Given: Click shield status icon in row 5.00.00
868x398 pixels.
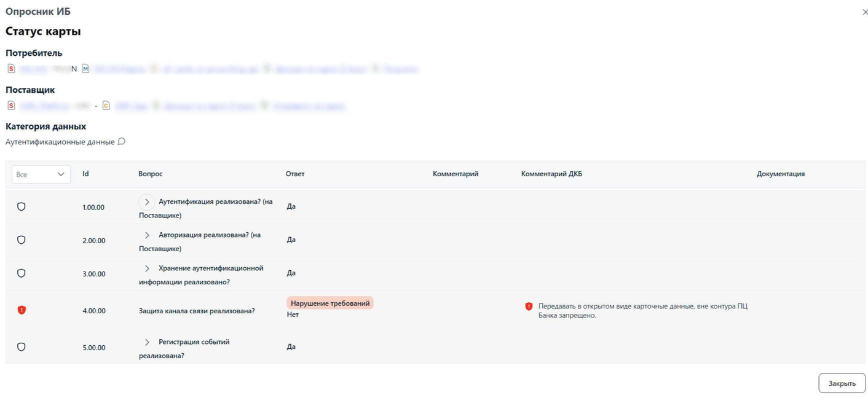Looking at the screenshot, I should click(x=22, y=347).
